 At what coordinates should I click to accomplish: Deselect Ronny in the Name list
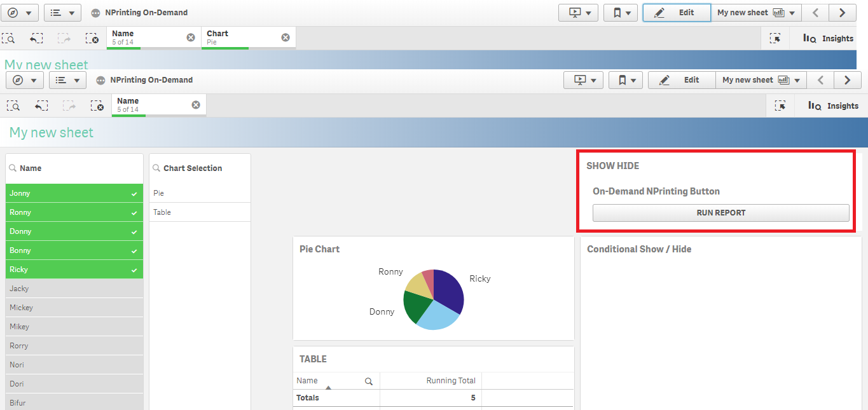coord(74,212)
